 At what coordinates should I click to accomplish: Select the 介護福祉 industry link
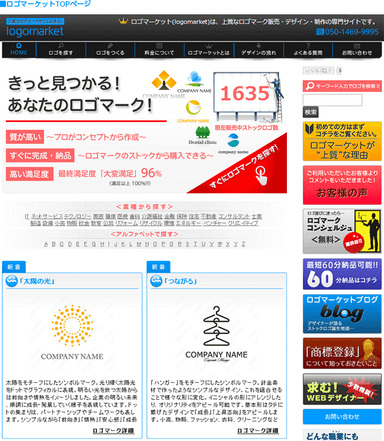[152, 216]
